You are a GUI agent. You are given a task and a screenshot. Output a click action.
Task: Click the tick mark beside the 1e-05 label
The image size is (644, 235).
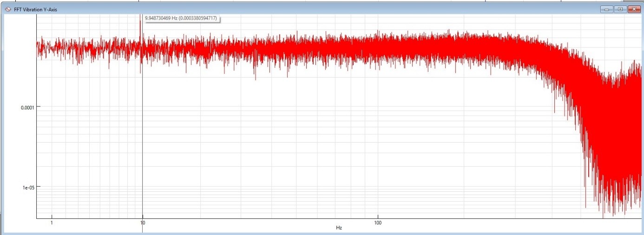39,187
